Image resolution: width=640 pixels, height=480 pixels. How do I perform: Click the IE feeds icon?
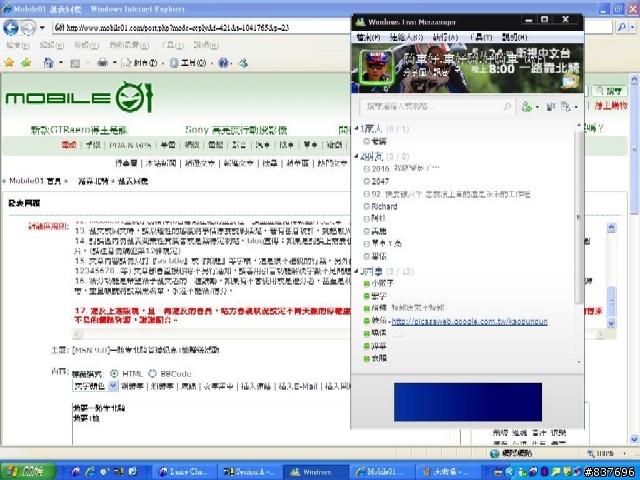(x=75, y=63)
